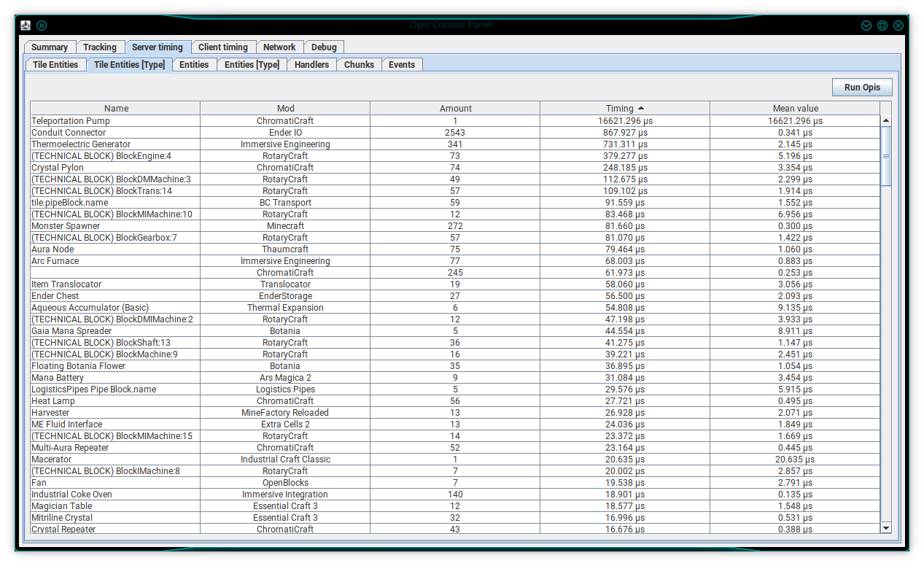Select the Aqueous Accumulator (Basic) row
Screen dimensions: 924x566
pos(455,308)
